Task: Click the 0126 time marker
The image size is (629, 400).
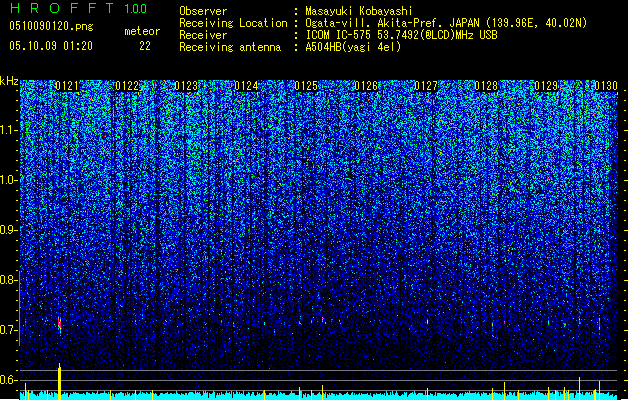Action: 366,86
